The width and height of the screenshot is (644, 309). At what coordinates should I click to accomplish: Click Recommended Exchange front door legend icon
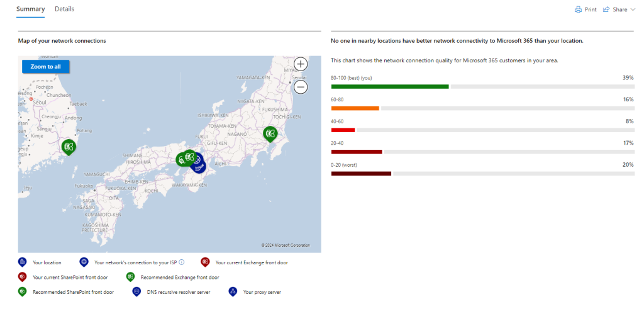130,277
